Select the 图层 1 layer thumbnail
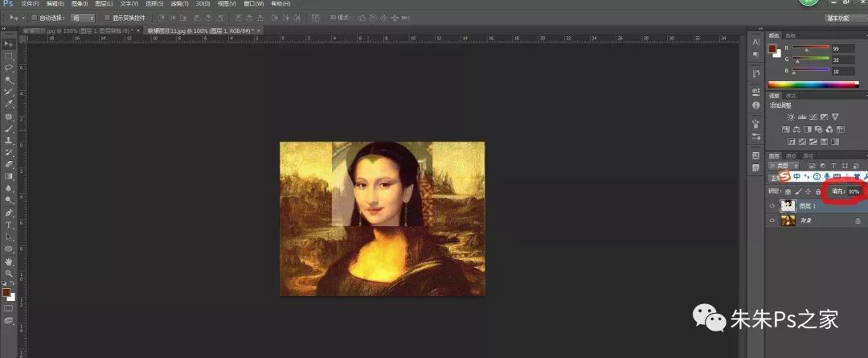The width and height of the screenshot is (868, 358). 788,205
